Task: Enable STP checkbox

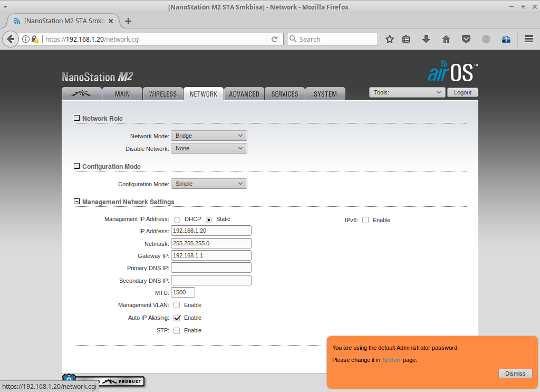Action: coord(177,330)
